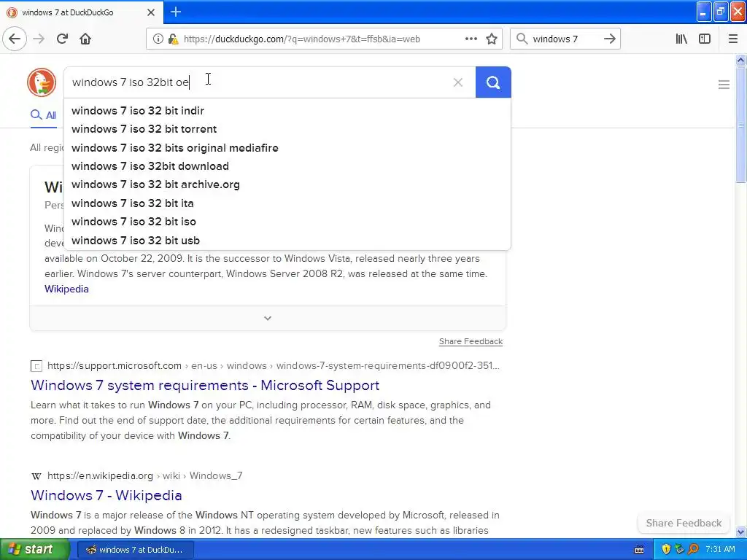This screenshot has width=747, height=560.
Task: Open page actions three-dot menu
Action: click(x=471, y=39)
